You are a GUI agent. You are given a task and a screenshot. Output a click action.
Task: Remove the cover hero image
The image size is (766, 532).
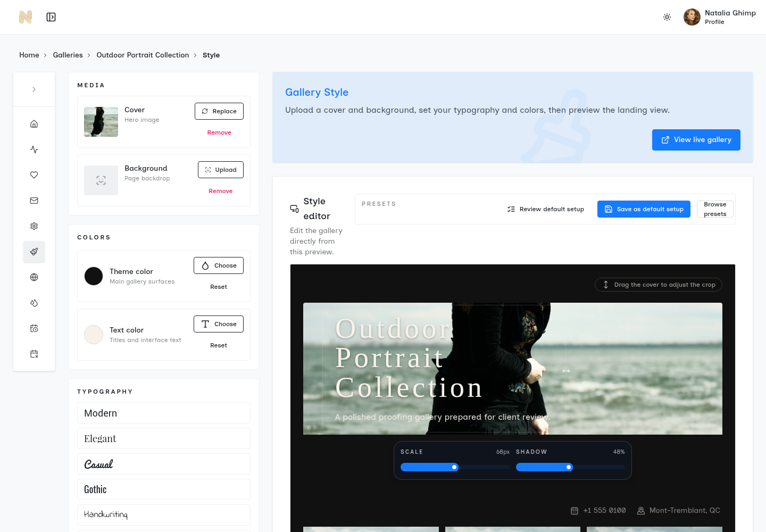[x=219, y=132]
